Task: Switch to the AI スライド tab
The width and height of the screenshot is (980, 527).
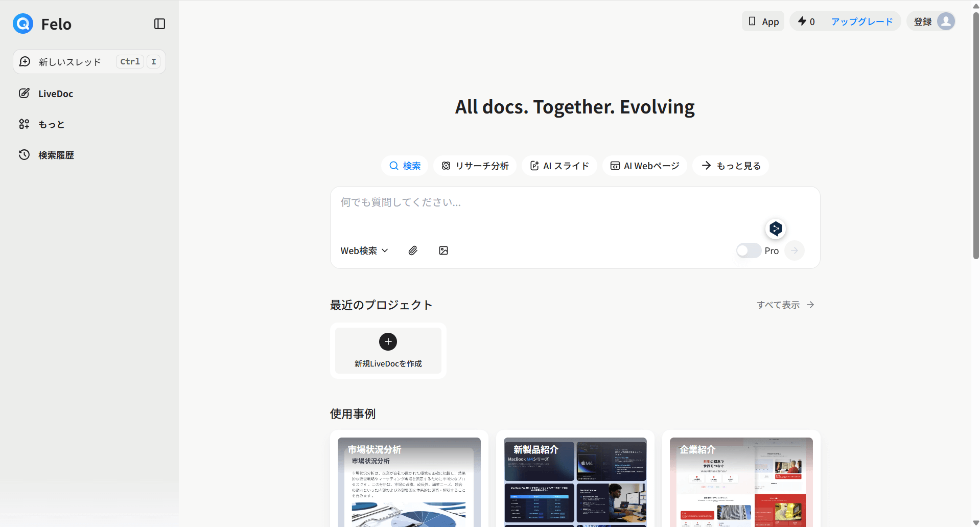Action: click(559, 166)
